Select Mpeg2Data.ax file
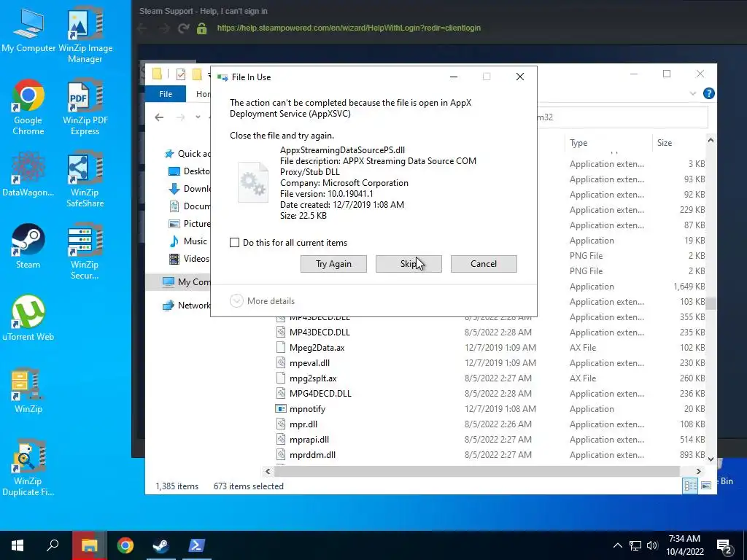This screenshot has height=560, width=747. (x=317, y=348)
